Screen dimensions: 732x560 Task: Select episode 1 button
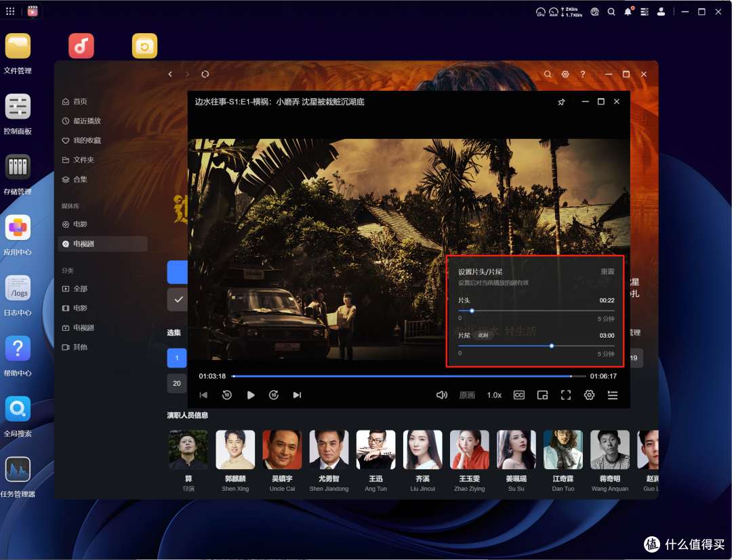pos(177,358)
